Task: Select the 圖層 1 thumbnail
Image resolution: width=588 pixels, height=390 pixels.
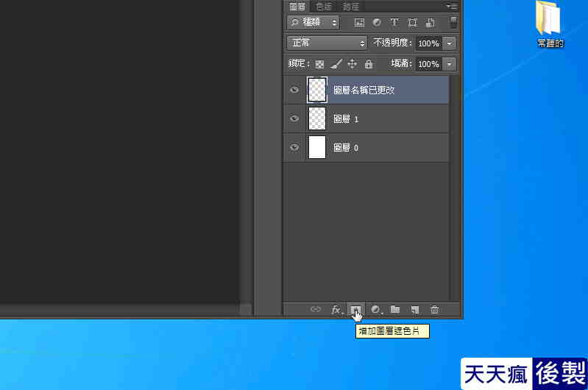Action: click(317, 118)
